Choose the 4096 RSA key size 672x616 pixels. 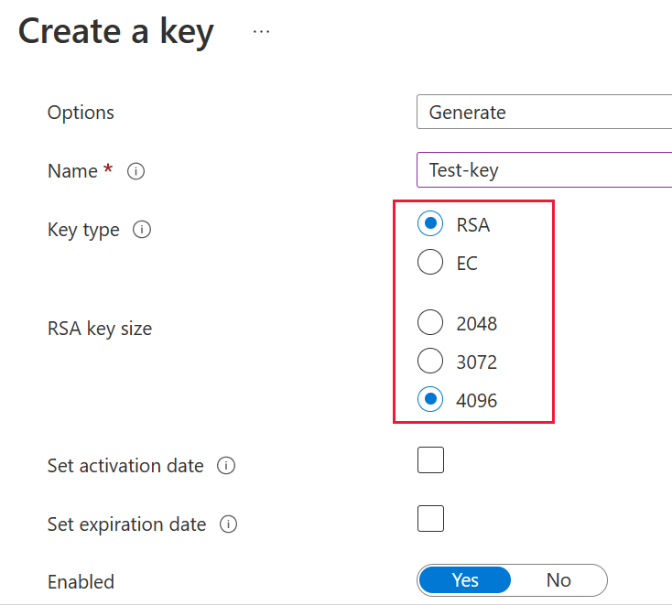(430, 400)
